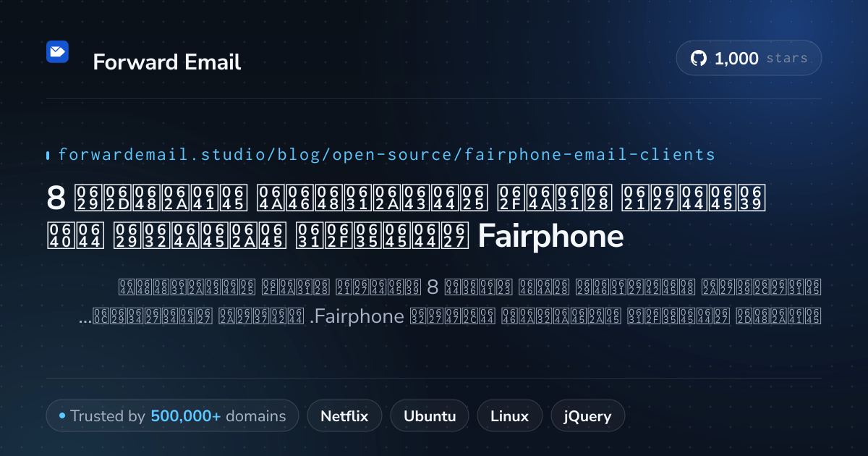
Task: Click the number 8 starting the headline
Action: click(x=56, y=198)
